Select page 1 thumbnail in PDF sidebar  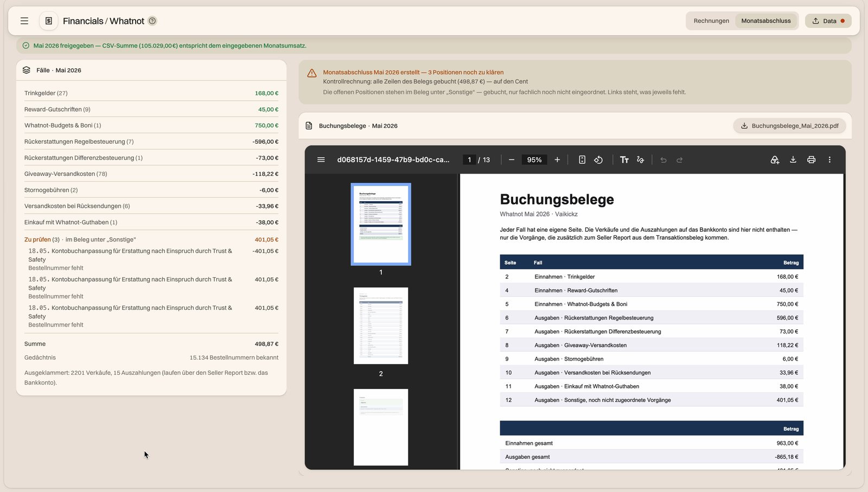[x=381, y=224]
